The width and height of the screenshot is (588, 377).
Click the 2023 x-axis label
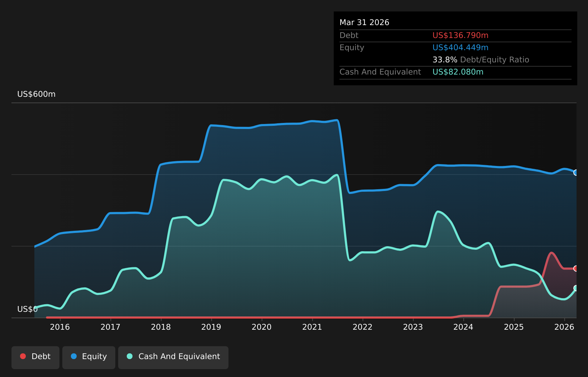coord(413,327)
